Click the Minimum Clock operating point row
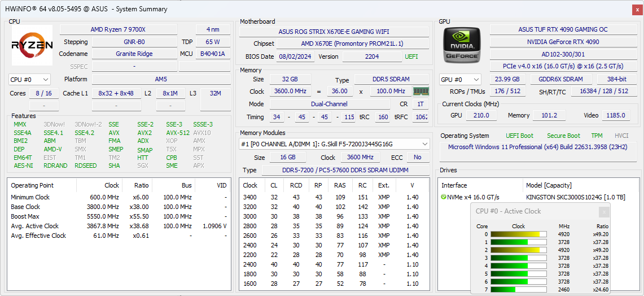 [x=119, y=197]
